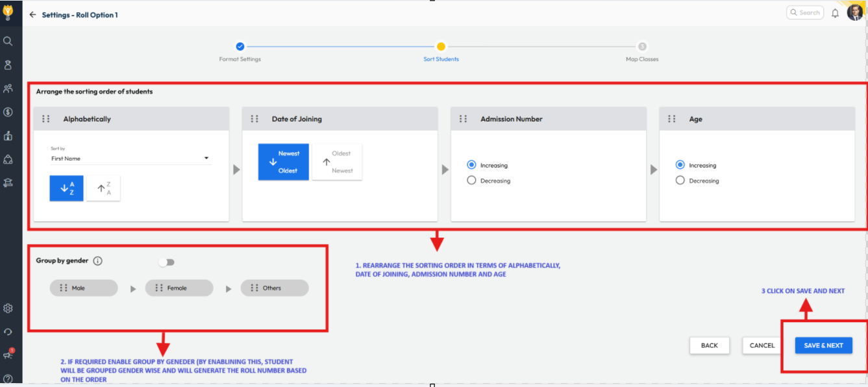The width and height of the screenshot is (868, 387).
Task: Click the Search field at top right
Action: click(x=805, y=12)
